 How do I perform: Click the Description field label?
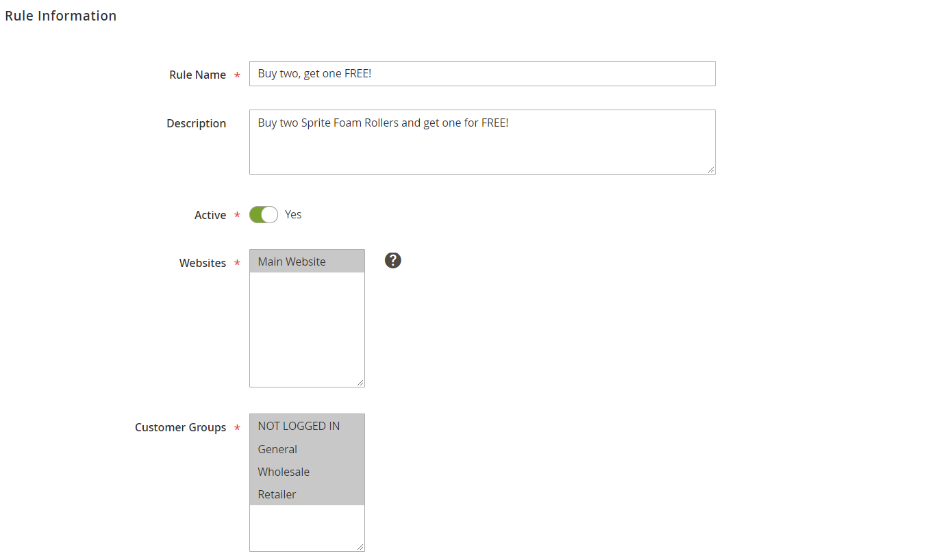tap(196, 123)
